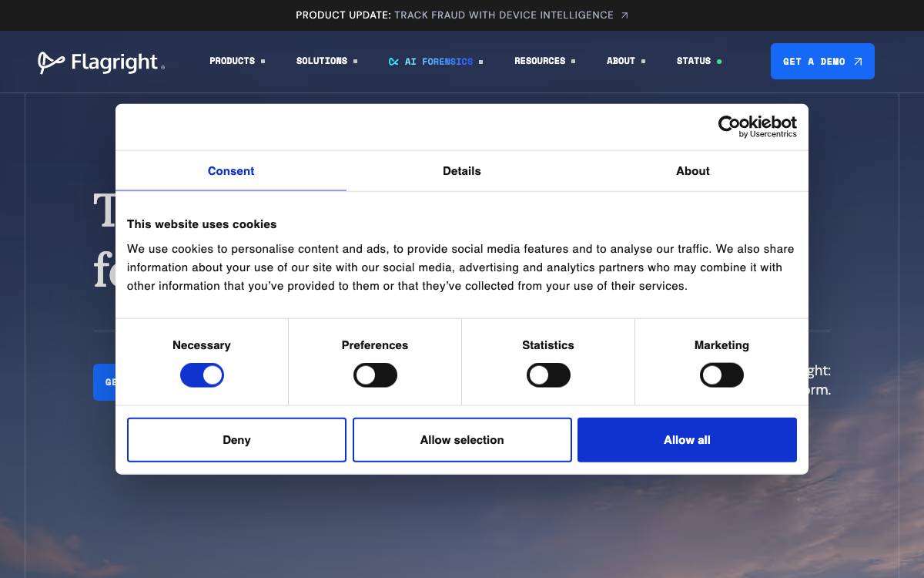This screenshot has height=578, width=924.
Task: Click the Allow all button
Action: pyautogui.click(x=687, y=440)
